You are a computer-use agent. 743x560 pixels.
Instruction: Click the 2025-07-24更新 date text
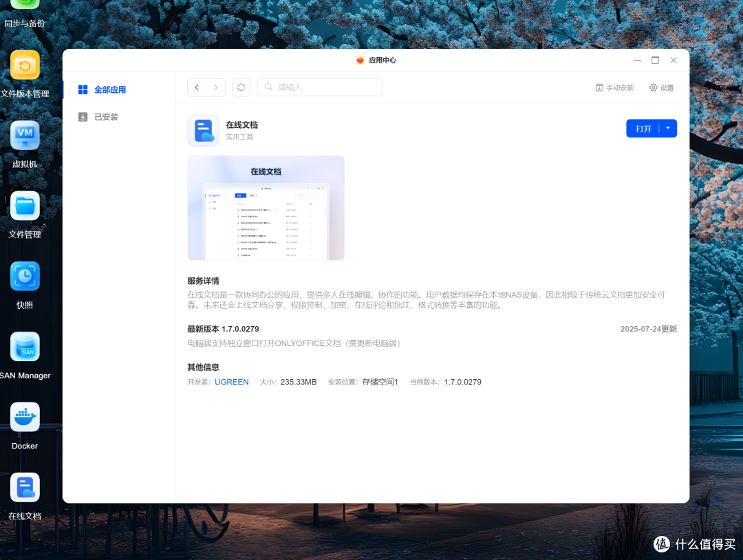pos(648,329)
